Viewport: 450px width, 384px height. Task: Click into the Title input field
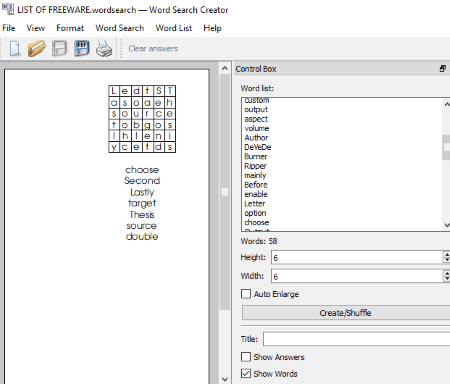(356, 339)
